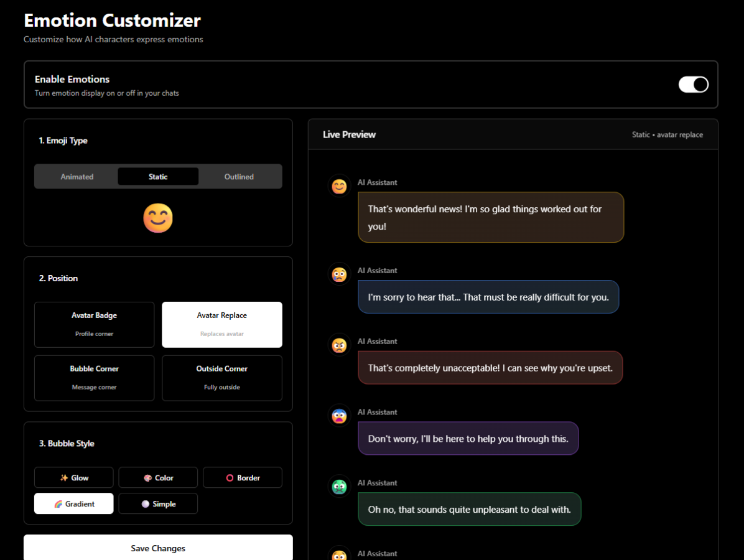This screenshot has height=560, width=744.
Task: Choose the Outlined emoji type
Action: tap(239, 177)
